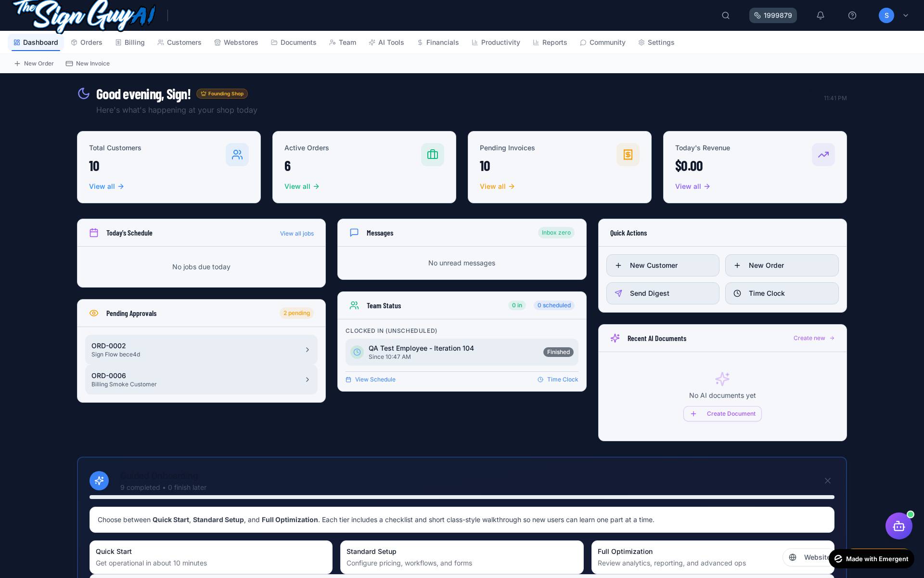Open notifications bell icon

point(821,15)
